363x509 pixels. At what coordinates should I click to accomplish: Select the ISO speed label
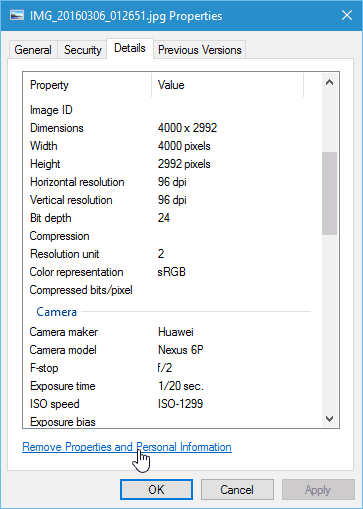coord(55,404)
